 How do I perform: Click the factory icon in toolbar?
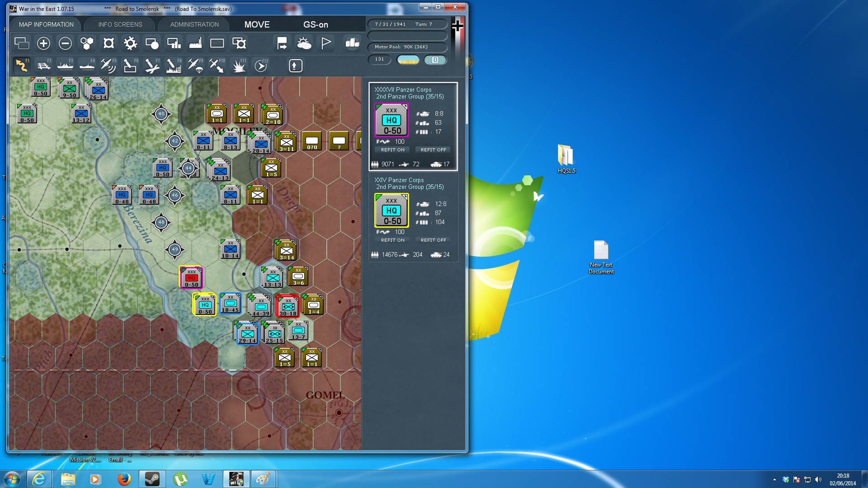[195, 43]
